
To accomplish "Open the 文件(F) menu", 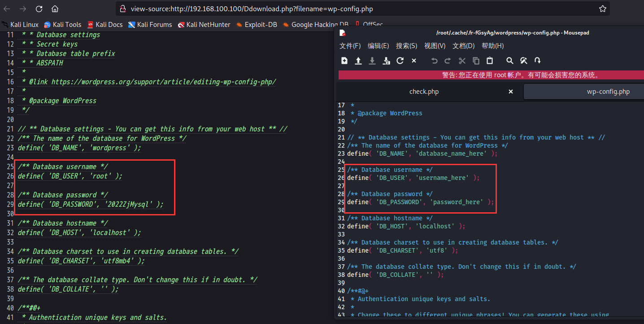I will (350, 46).
